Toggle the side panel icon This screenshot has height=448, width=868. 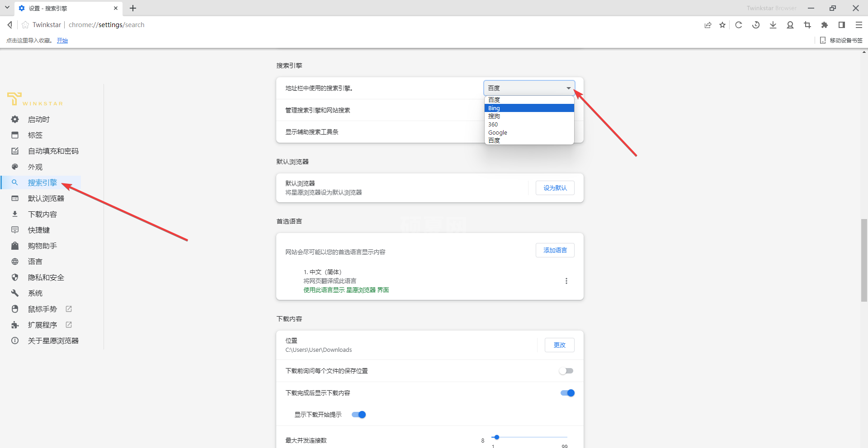click(x=842, y=25)
